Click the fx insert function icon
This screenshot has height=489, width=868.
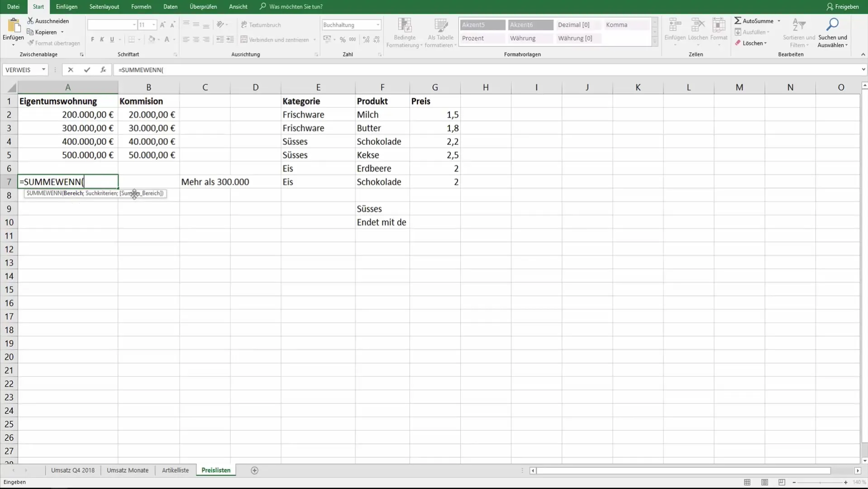pyautogui.click(x=103, y=70)
